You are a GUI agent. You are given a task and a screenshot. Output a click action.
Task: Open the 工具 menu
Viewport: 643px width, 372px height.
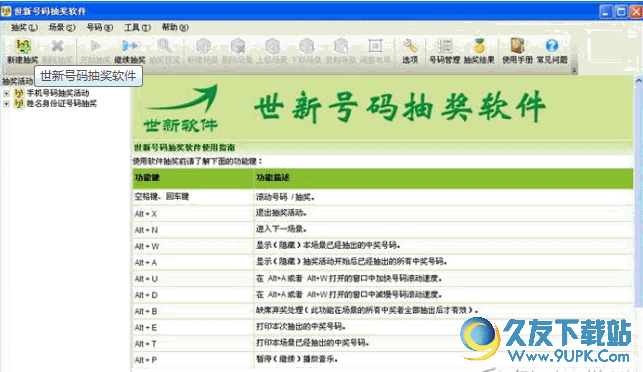[137, 27]
